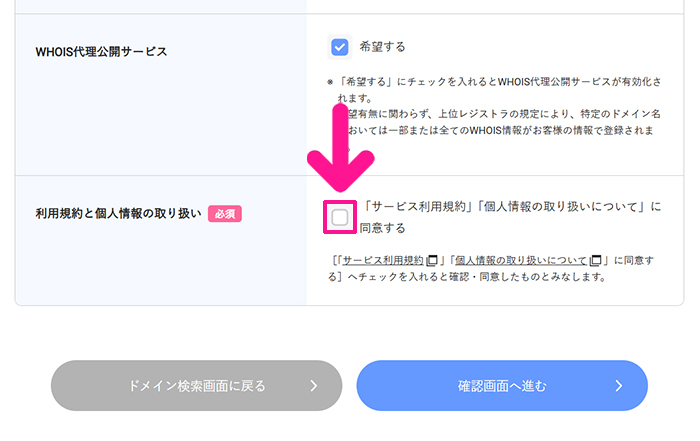Select the WHOIS代理公開サービス row heading
The image size is (700, 441).
tap(101, 51)
